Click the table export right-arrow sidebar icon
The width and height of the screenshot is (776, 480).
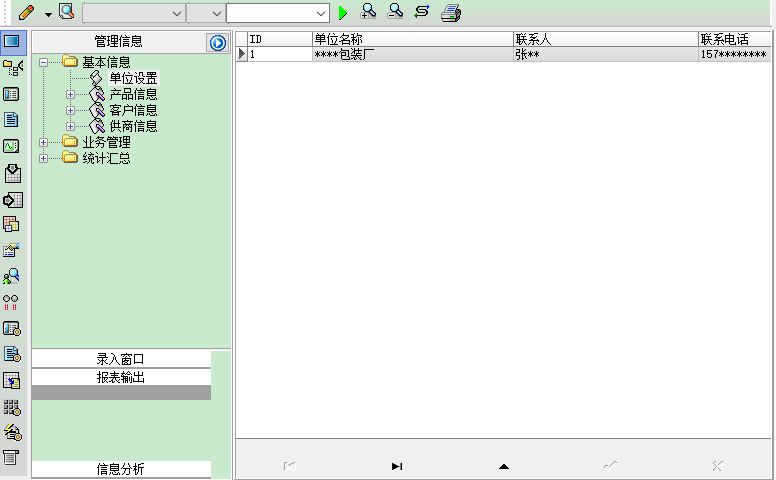pyautogui.click(x=12, y=200)
